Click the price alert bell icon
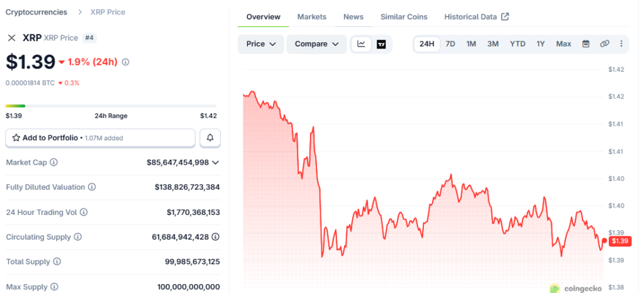The height and width of the screenshot is (293, 644). pyautogui.click(x=210, y=138)
